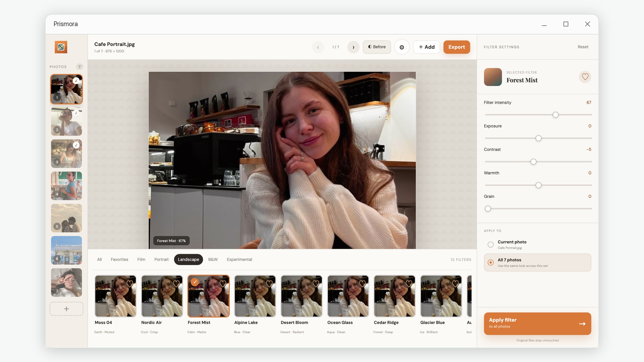The width and height of the screenshot is (644, 362).
Task: Switch to the Film tab
Action: click(141, 259)
